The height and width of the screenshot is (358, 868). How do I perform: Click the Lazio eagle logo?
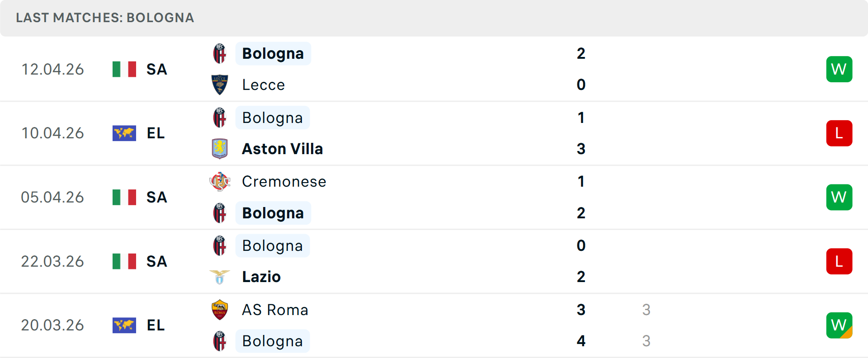point(219,277)
